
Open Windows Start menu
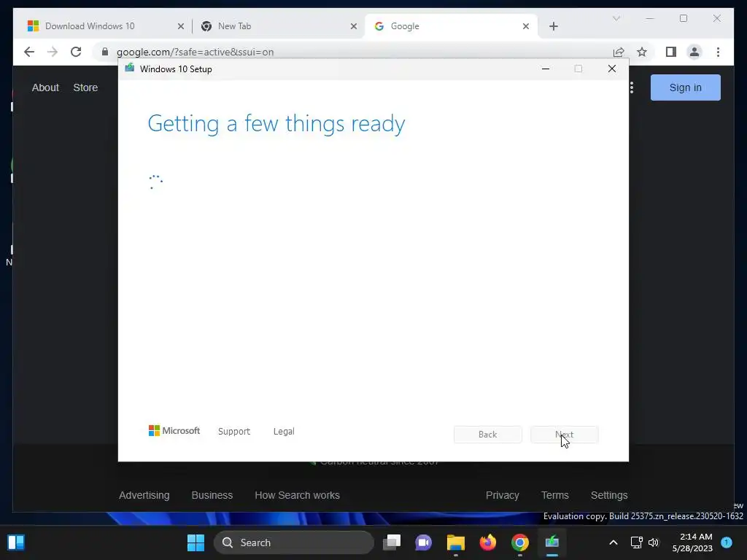point(196,542)
